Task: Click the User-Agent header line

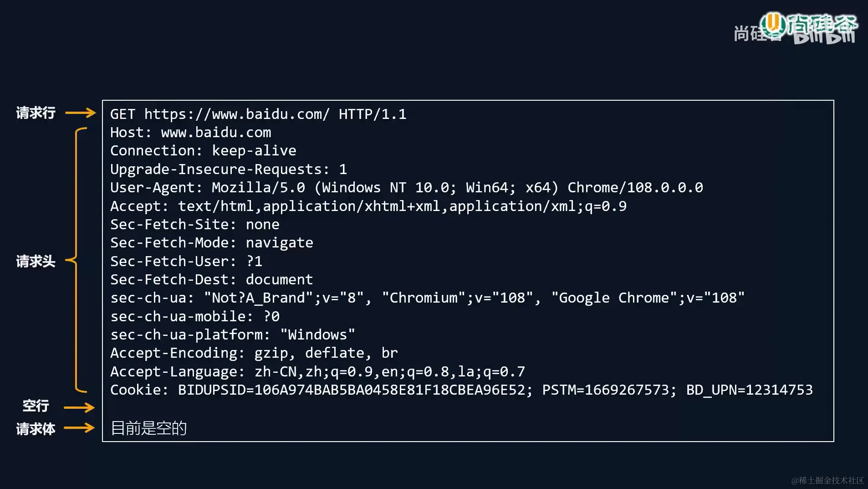Action: tap(406, 188)
